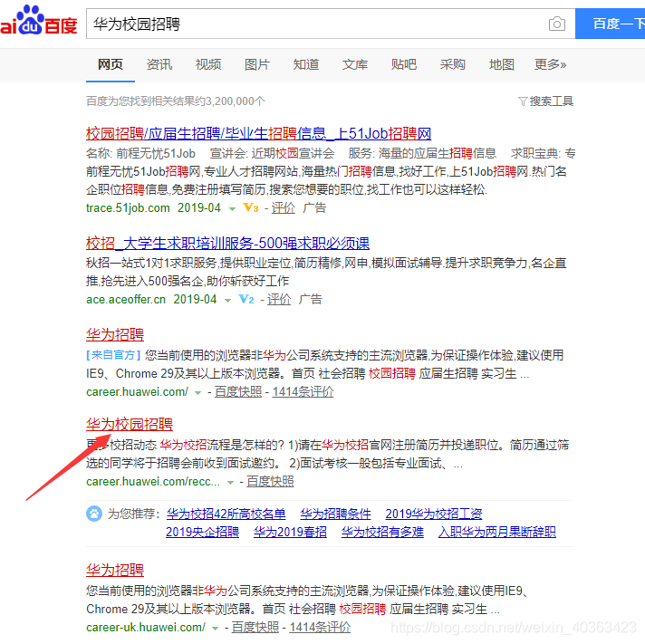Click the career-uk.huawei.com/ URL

click(146, 627)
